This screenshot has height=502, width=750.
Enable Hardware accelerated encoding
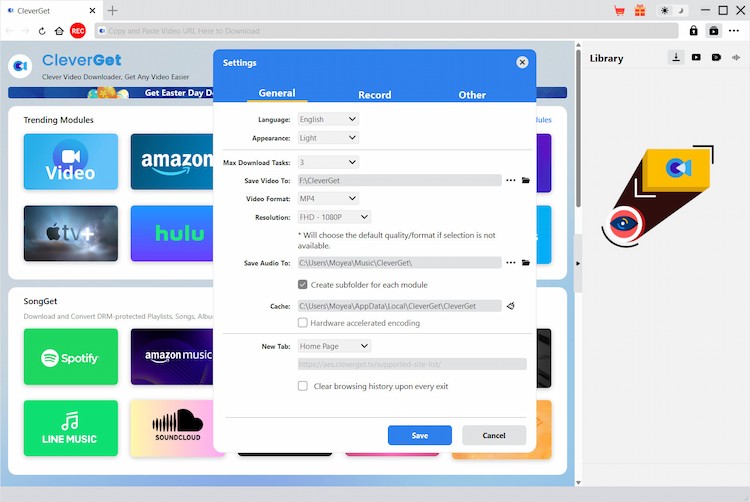click(302, 323)
